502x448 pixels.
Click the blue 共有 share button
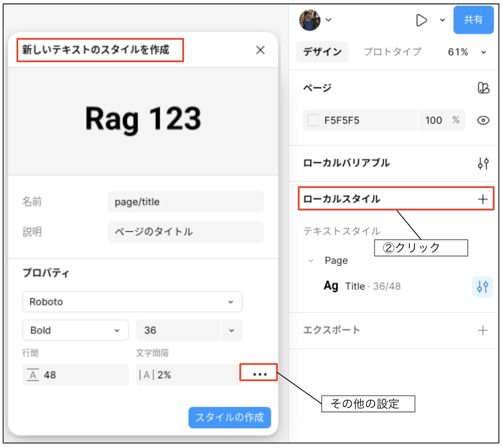coord(473,20)
